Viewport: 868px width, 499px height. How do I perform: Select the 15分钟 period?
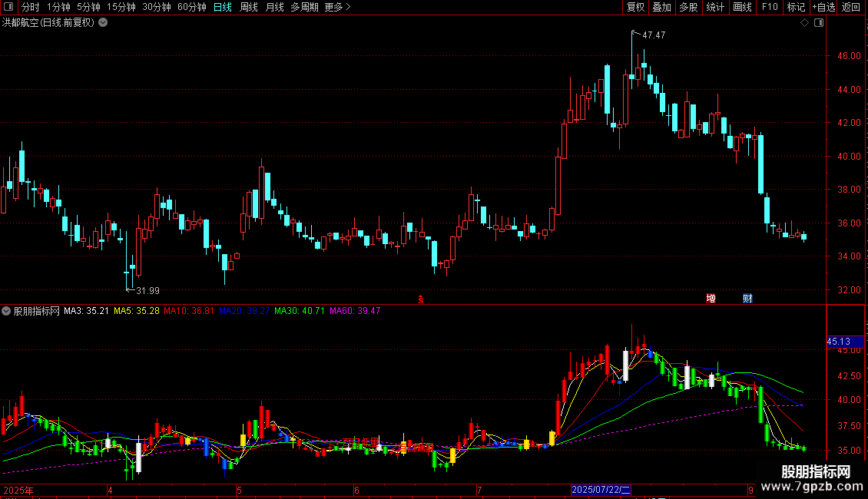click(x=121, y=7)
